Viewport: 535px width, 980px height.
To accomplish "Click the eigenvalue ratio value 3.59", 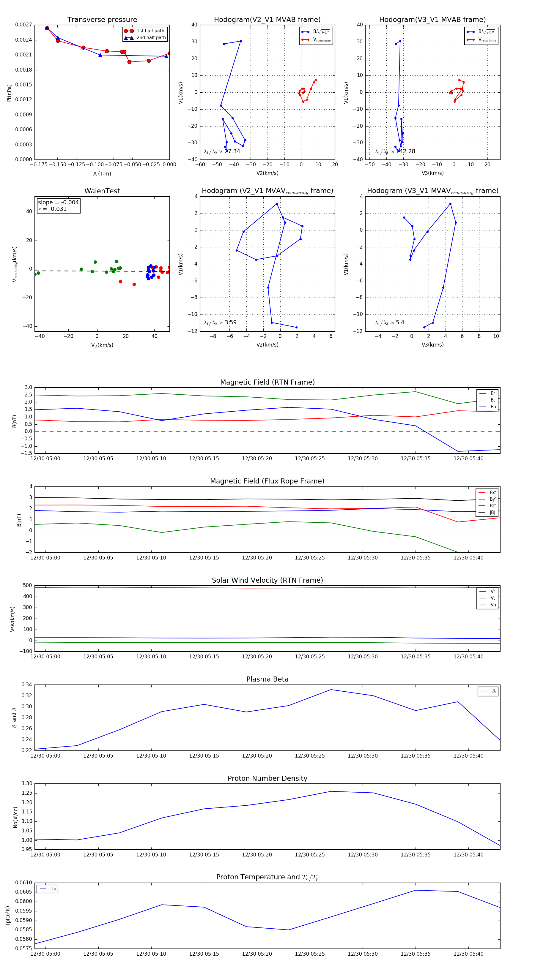I will click(230, 323).
